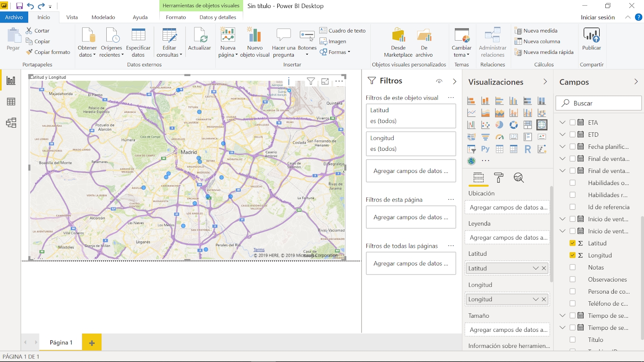
Task: Open the Analytics magnifier tab
Action: point(518,178)
